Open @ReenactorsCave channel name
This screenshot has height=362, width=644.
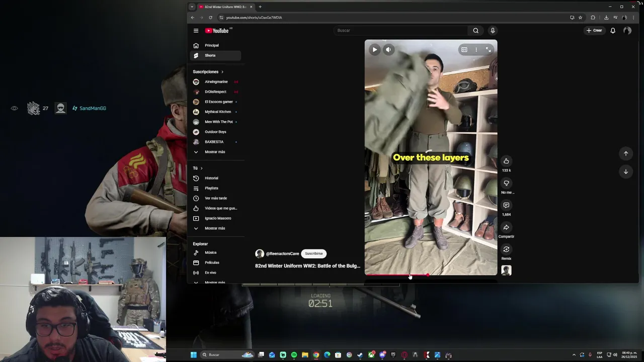click(282, 254)
